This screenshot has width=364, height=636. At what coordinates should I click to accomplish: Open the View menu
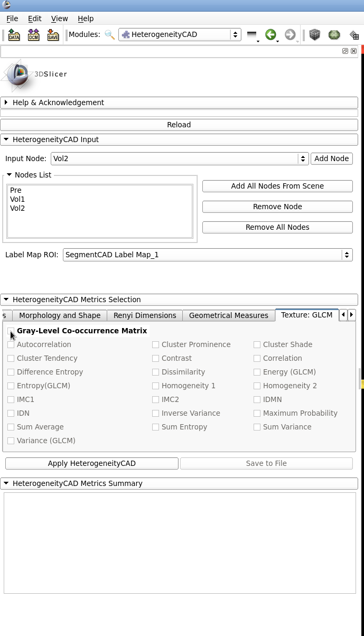coord(59,18)
